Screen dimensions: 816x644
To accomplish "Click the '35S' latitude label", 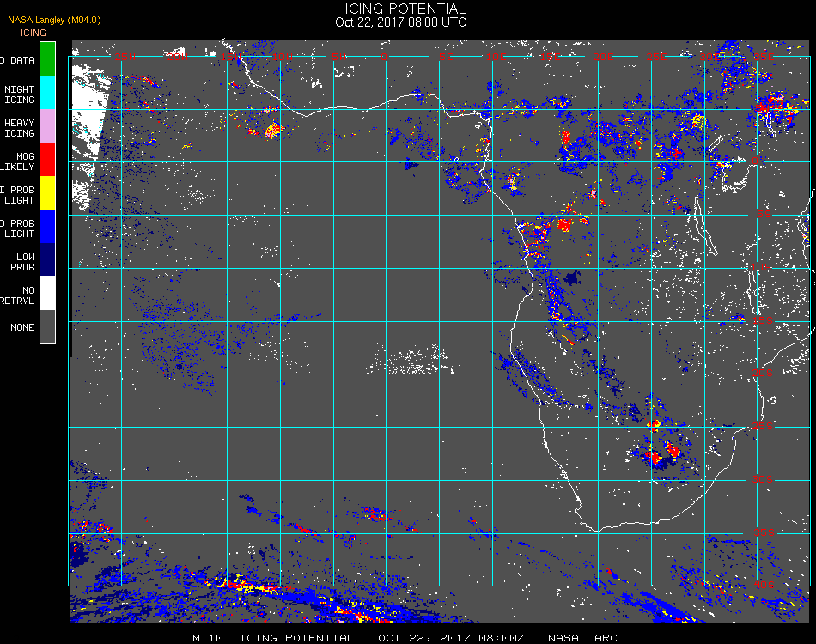I will [764, 532].
